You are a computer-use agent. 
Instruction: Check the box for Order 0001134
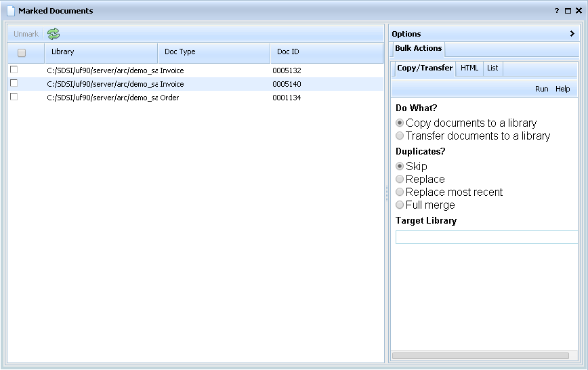coord(14,97)
